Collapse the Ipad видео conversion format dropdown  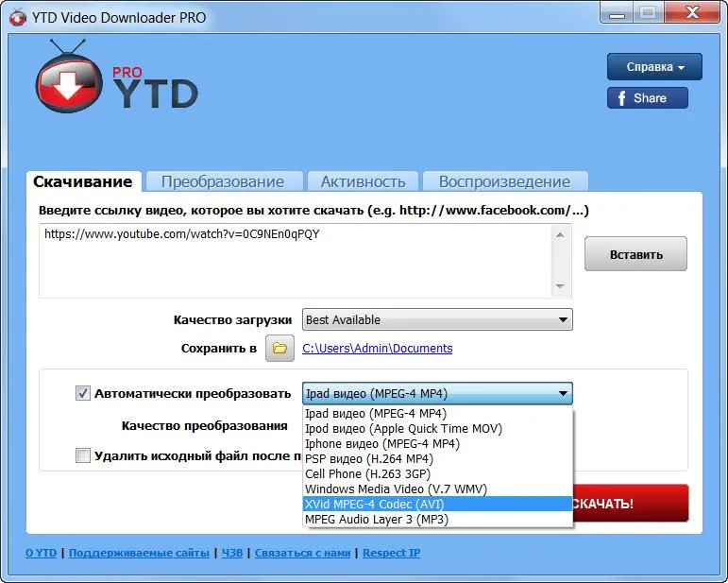[x=437, y=393]
